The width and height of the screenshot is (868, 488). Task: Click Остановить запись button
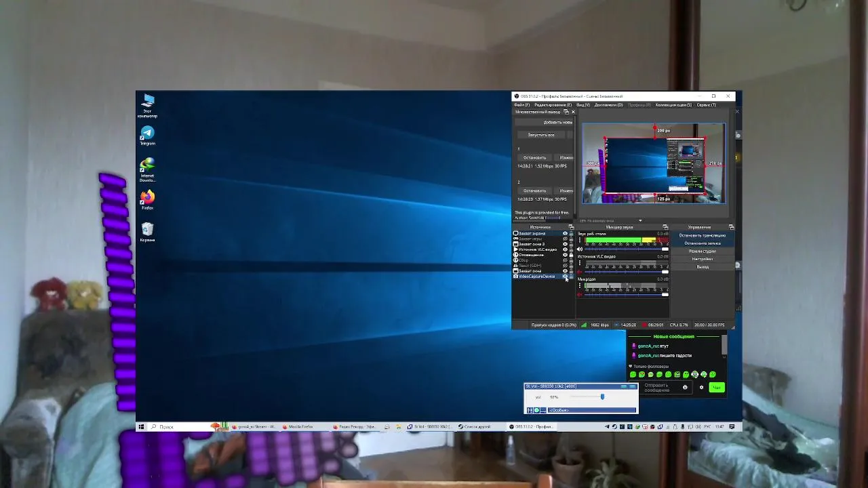[x=703, y=243]
